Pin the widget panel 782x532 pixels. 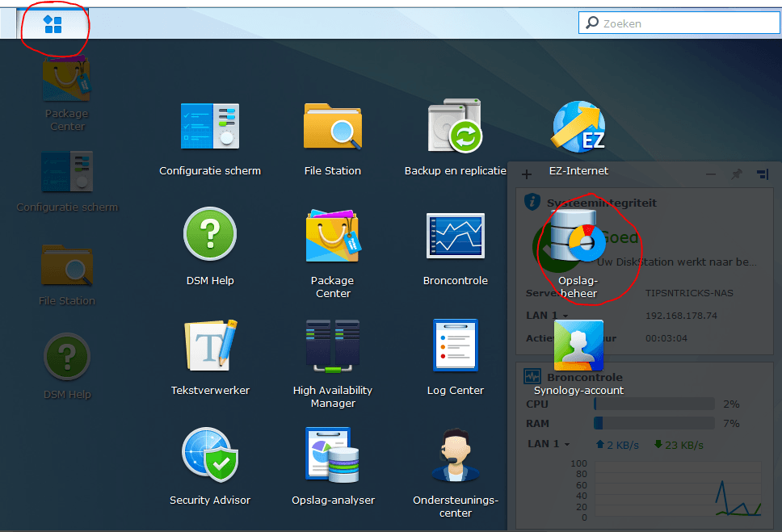click(737, 174)
